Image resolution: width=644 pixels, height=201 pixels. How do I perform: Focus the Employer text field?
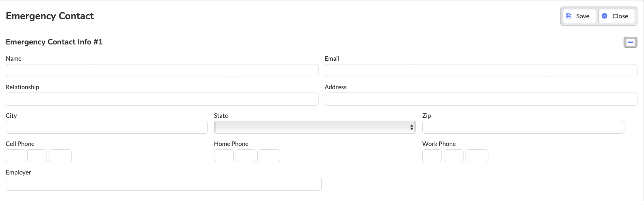click(164, 184)
